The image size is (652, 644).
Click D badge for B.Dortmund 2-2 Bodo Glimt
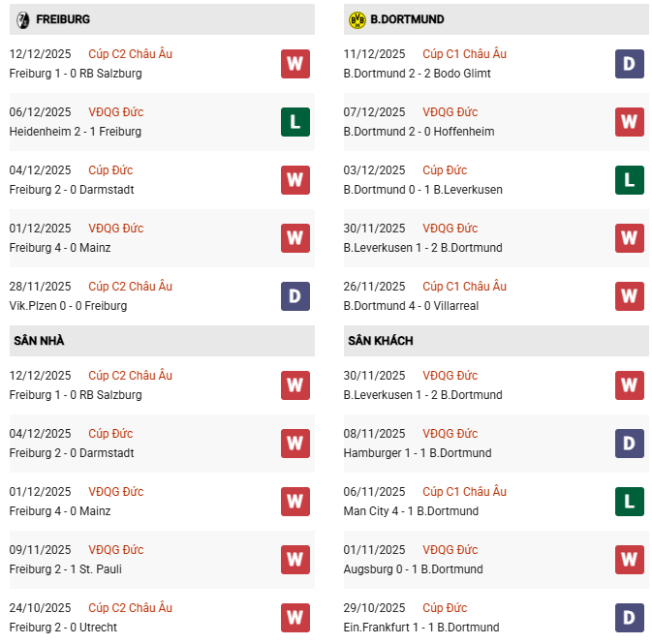point(630,64)
